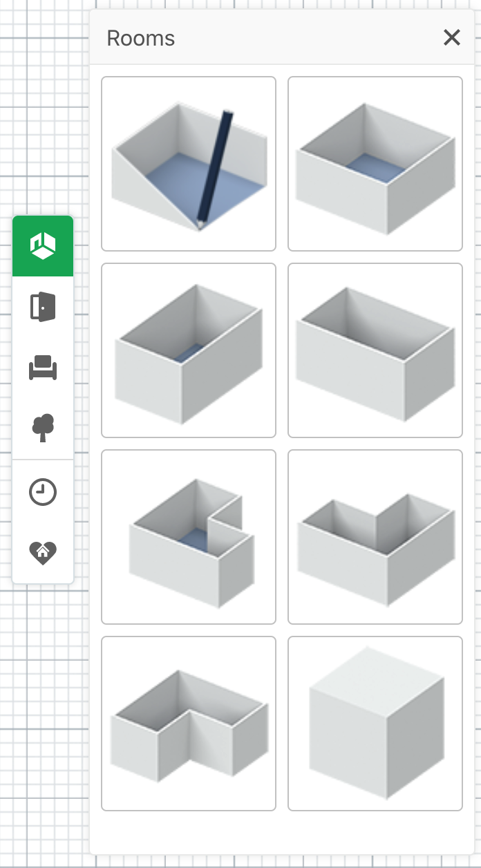Open the outdoor tree category
Image resolution: width=481 pixels, height=868 pixels.
pos(43,428)
